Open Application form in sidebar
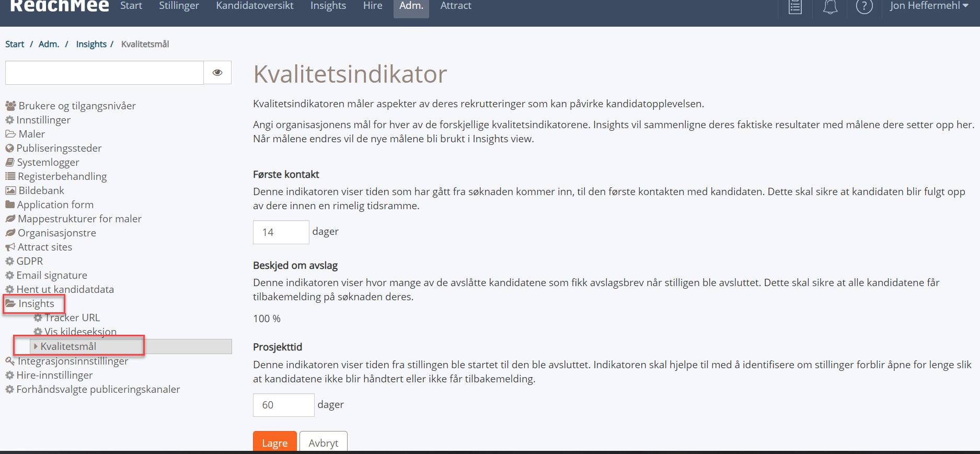Viewport: 980px width, 454px height. pos(55,205)
